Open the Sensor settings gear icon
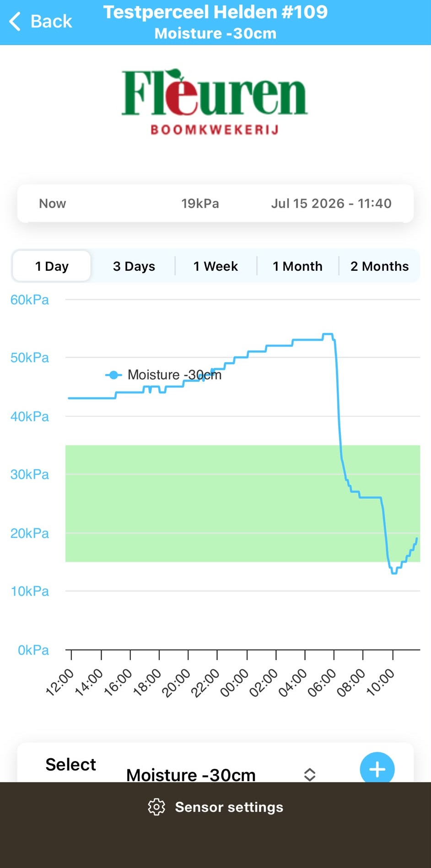The height and width of the screenshot is (868, 431). pyautogui.click(x=156, y=807)
